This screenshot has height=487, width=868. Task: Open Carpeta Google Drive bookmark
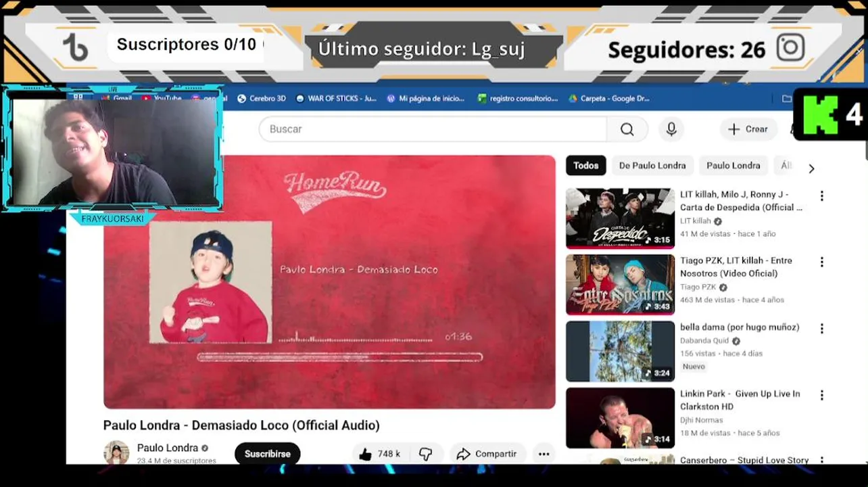(x=608, y=98)
